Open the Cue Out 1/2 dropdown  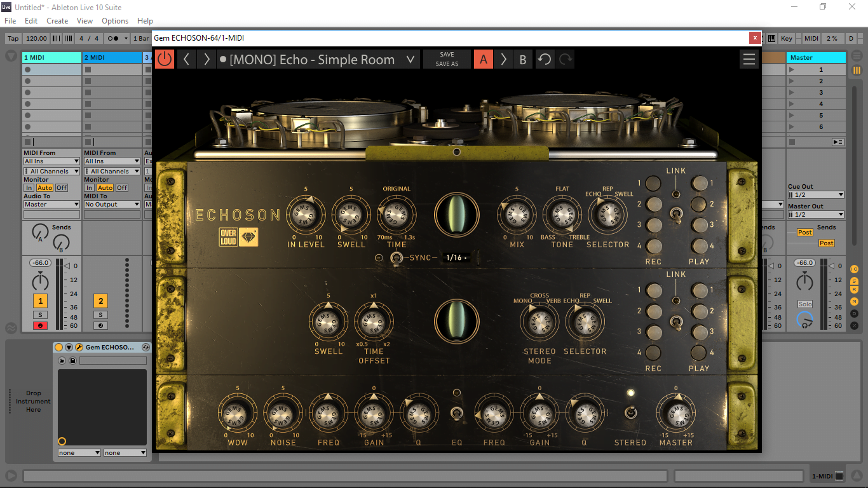[x=816, y=195]
